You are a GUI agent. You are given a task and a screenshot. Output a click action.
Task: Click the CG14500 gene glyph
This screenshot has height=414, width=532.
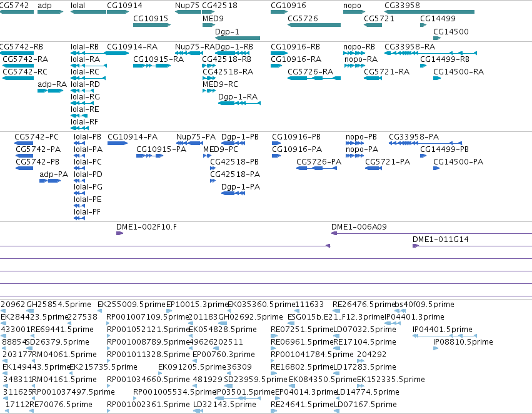point(437,38)
